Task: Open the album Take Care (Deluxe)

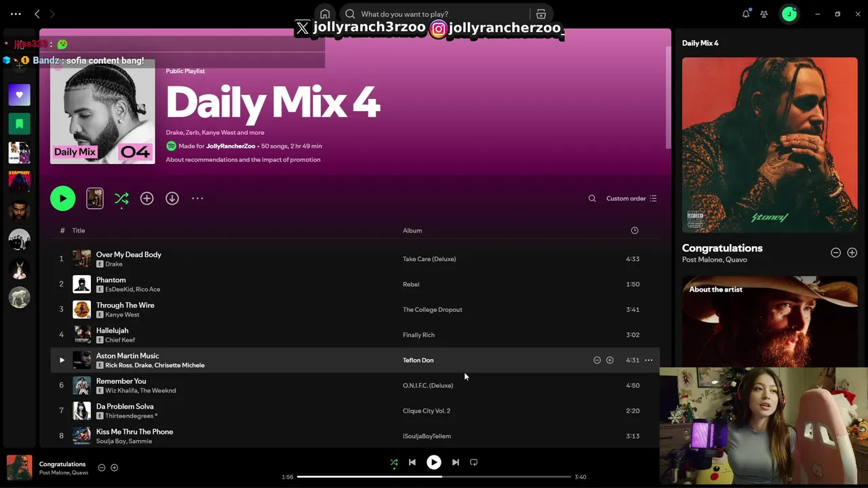Action: (x=429, y=259)
